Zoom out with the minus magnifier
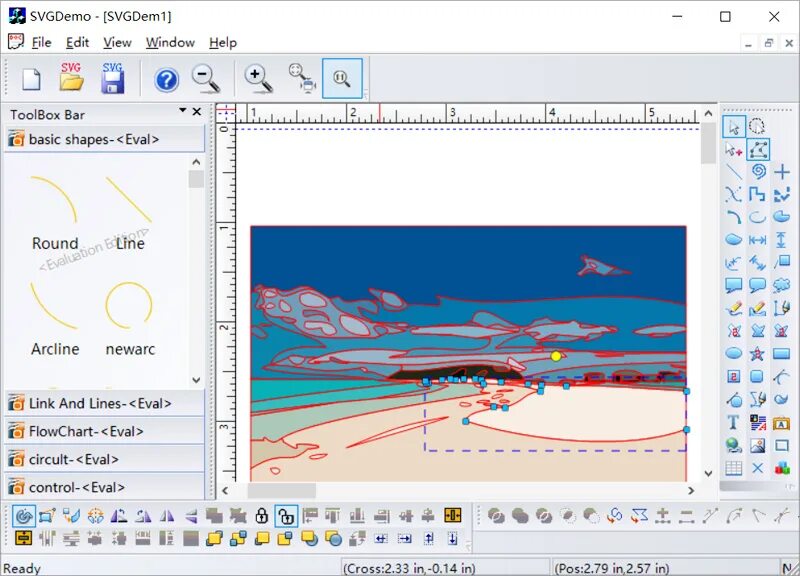The image size is (800, 576). click(206, 79)
